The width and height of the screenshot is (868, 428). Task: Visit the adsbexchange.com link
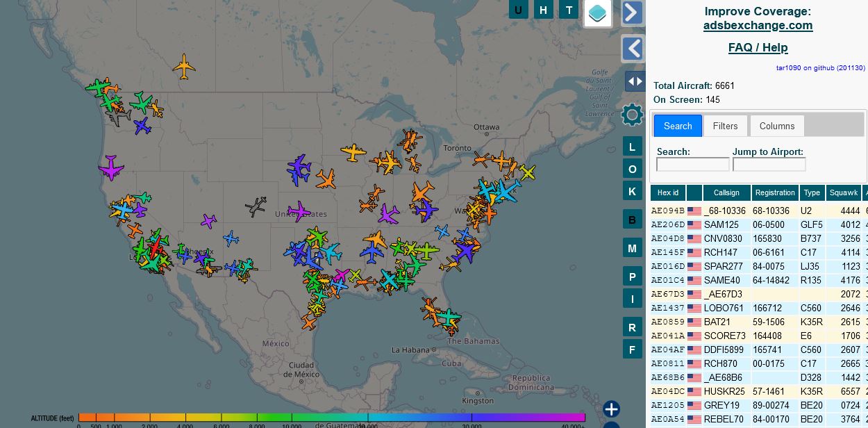pyautogui.click(x=758, y=26)
